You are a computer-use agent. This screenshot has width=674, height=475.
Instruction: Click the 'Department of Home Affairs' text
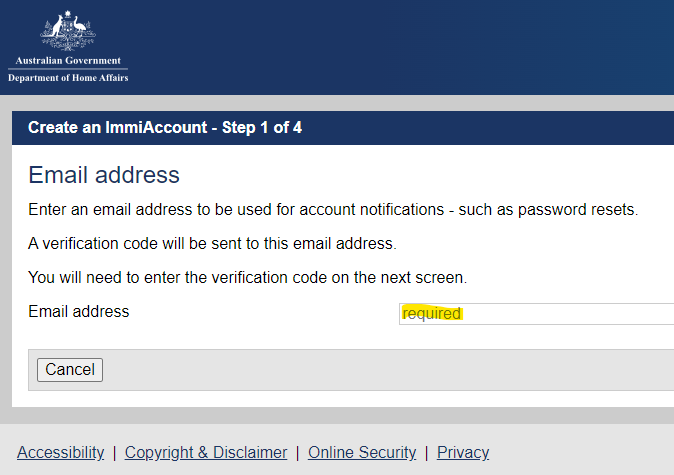[68, 78]
